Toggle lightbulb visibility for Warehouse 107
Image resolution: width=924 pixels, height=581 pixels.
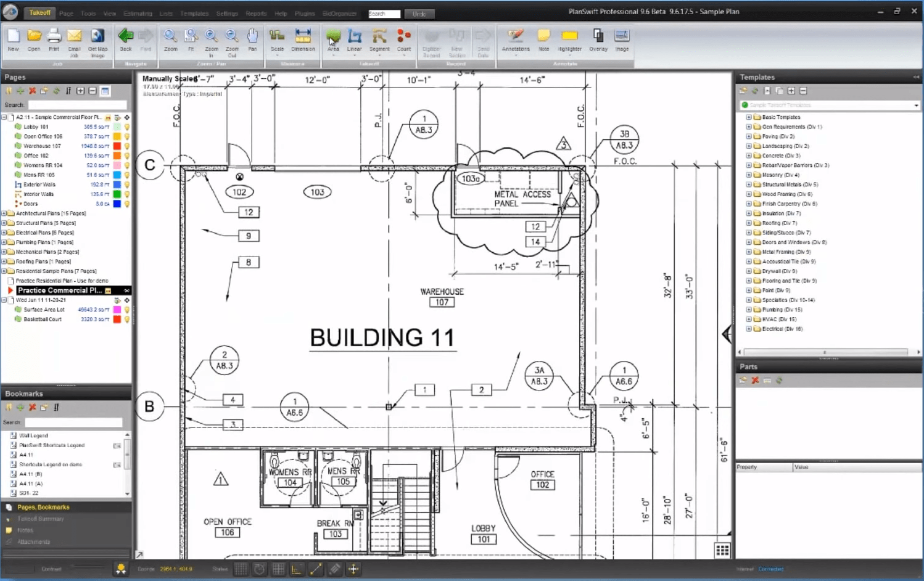tap(127, 146)
